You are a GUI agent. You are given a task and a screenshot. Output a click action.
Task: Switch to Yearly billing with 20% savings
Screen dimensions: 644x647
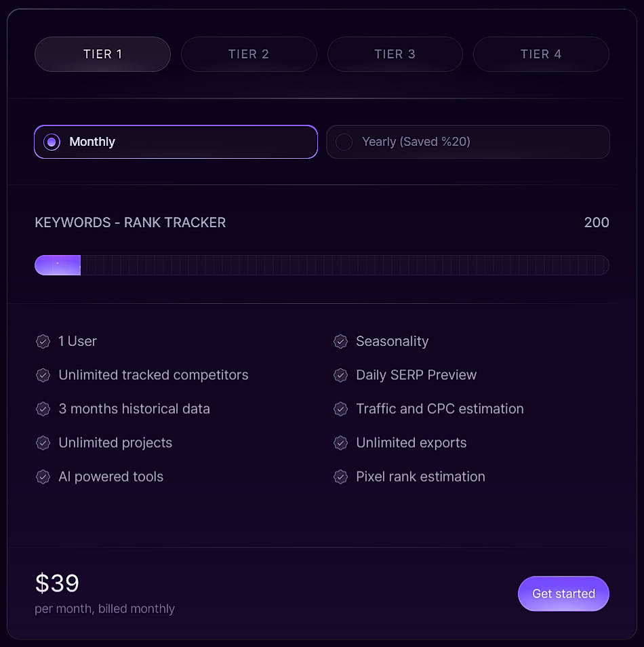click(x=468, y=142)
